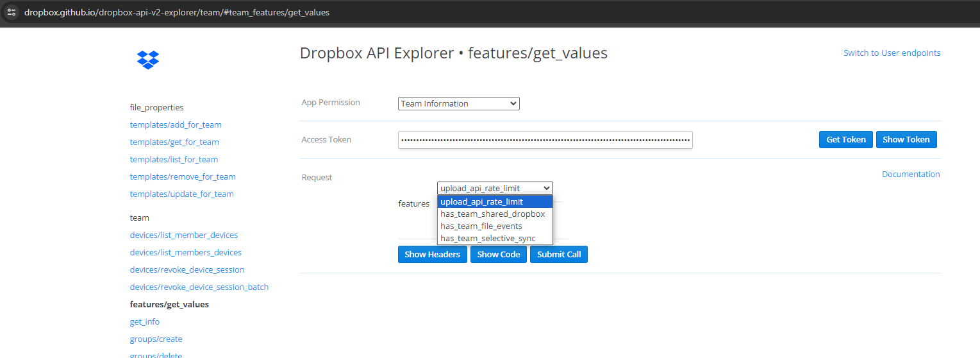Viewport: 980px width, 358px height.
Task: Select has_team_file_events option
Action: pyautogui.click(x=481, y=226)
